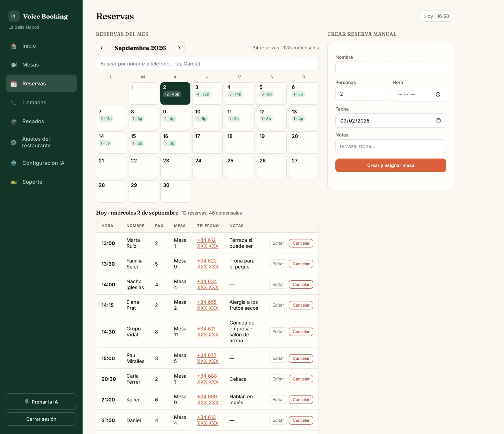Select September 12 in the calendar
The width and height of the screenshot is (504, 434).
(x=272, y=118)
